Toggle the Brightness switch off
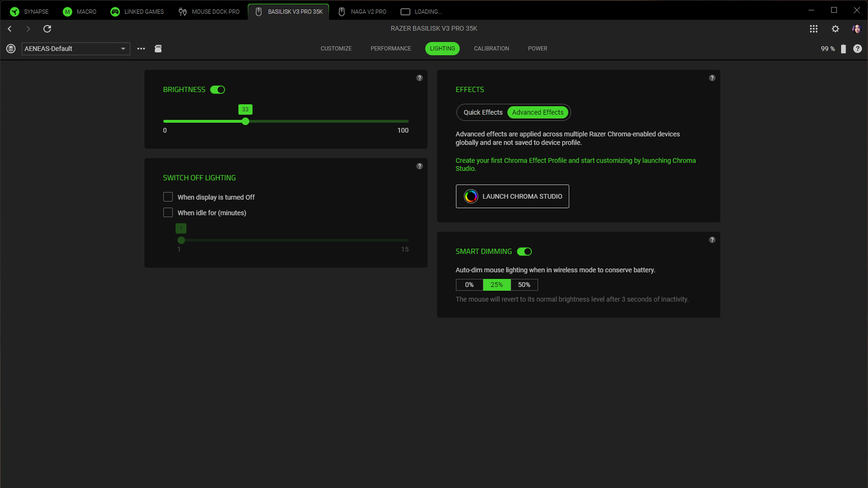This screenshot has height=488, width=868. 217,90
